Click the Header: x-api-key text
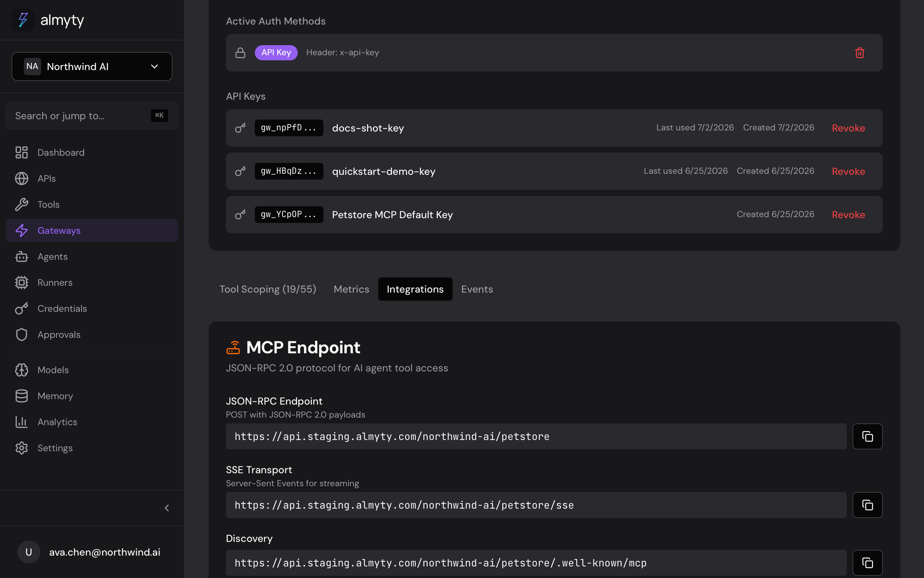This screenshot has height=578, width=924. [x=343, y=52]
